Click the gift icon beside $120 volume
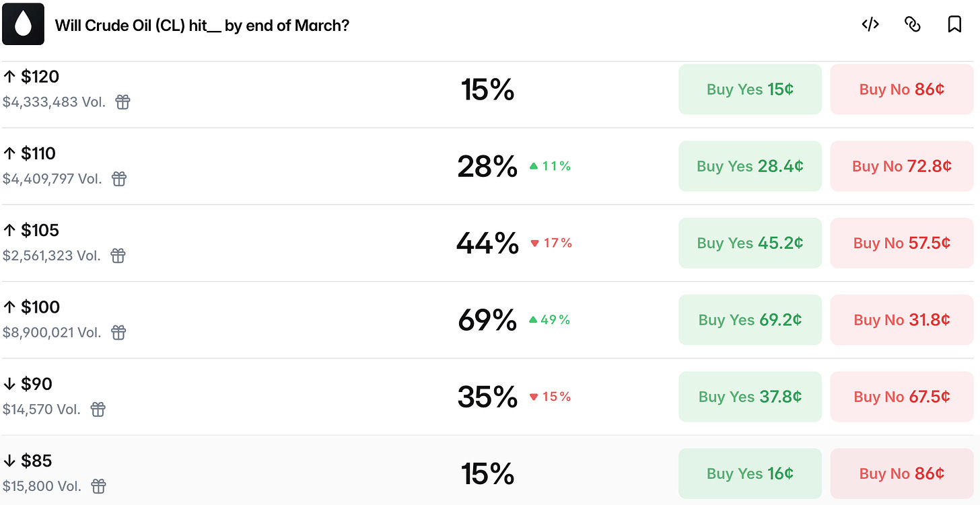980x505 pixels. tap(123, 102)
